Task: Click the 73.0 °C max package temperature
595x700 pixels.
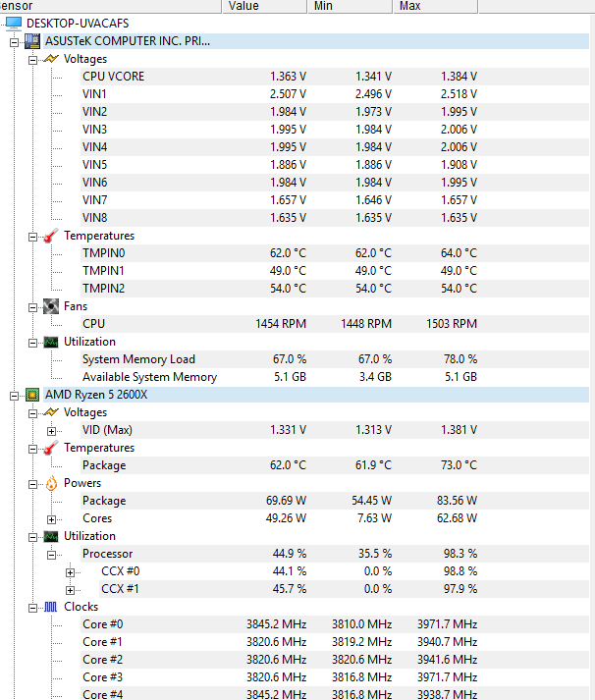Action: (x=460, y=465)
